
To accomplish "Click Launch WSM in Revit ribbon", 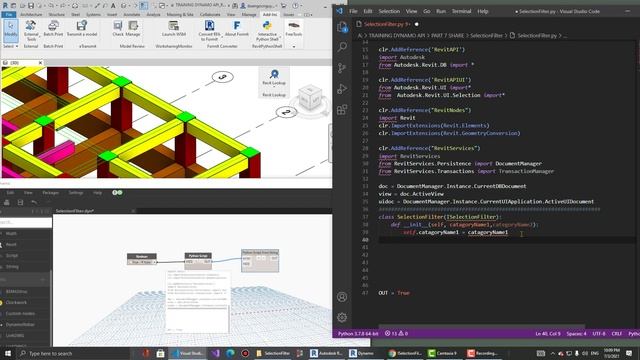I will [174, 29].
